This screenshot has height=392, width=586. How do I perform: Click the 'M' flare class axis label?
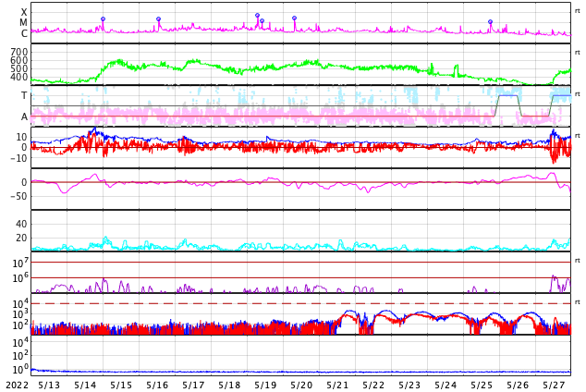coord(23,23)
